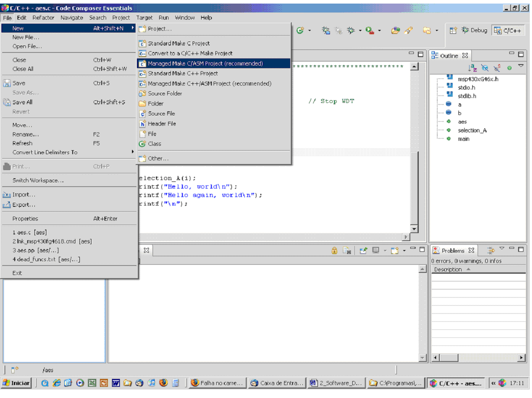Open the Run button dropdown arrow
Viewport: 532px width, 398px height.
[379, 30]
